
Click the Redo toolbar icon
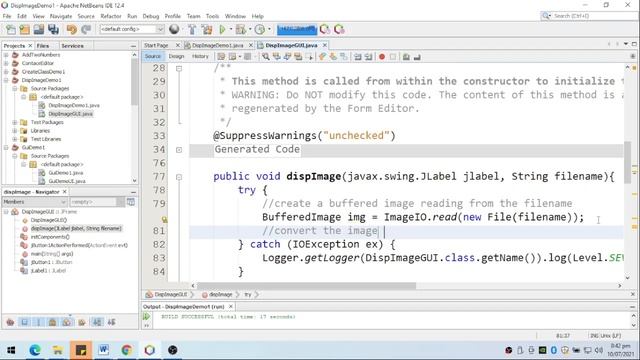(86, 29)
